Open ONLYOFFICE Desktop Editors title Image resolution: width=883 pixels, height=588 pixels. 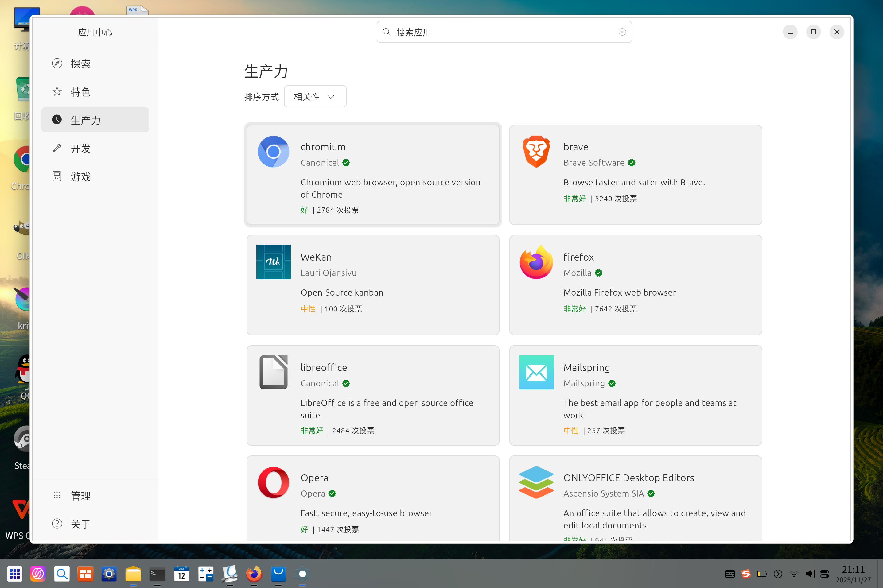coord(629,478)
